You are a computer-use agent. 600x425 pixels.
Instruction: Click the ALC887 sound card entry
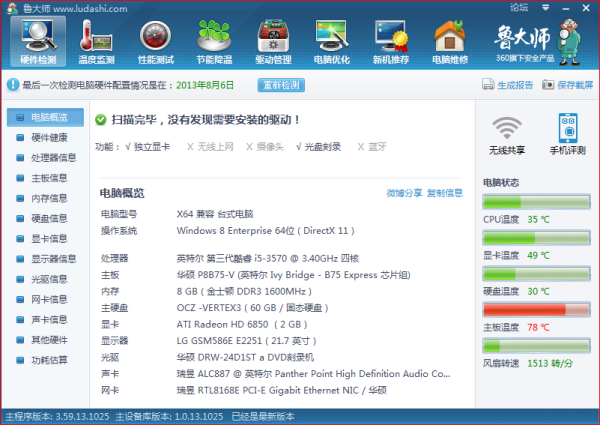(x=313, y=374)
